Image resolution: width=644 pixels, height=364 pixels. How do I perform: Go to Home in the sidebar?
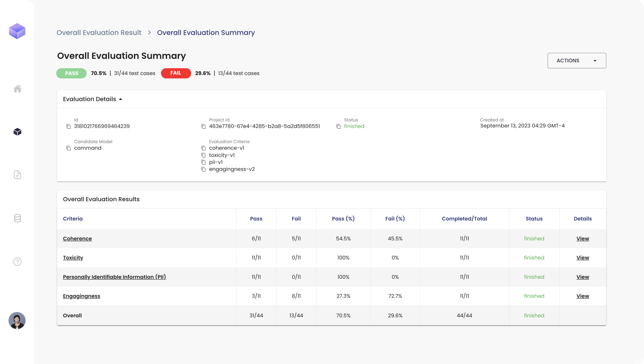point(17,89)
